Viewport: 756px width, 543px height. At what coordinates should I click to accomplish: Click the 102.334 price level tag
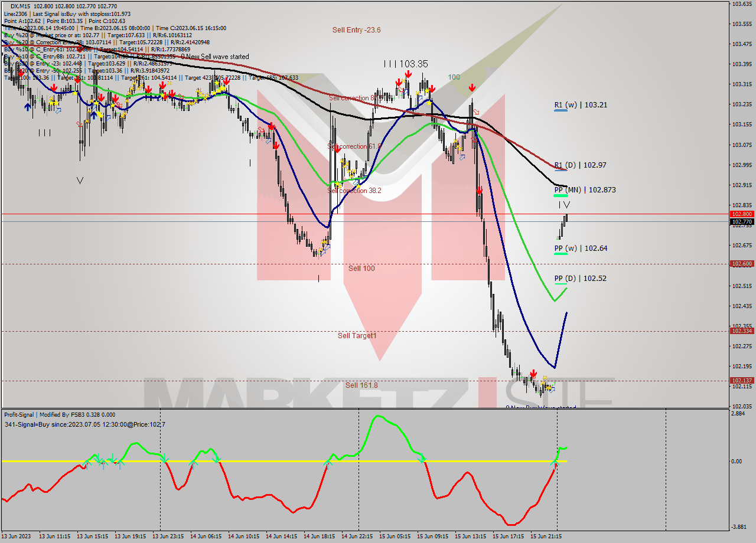coord(742,331)
